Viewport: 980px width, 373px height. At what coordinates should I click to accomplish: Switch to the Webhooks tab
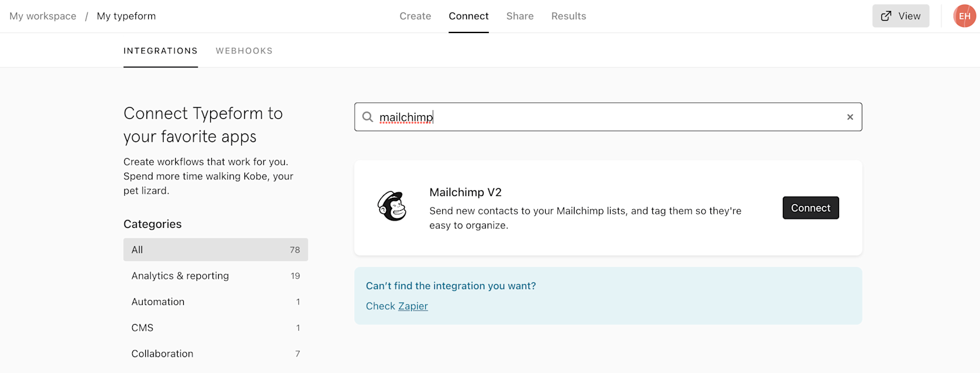(x=244, y=51)
